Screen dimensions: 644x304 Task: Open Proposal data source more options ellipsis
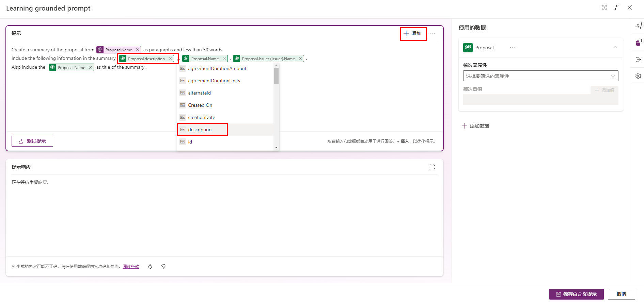click(x=513, y=48)
